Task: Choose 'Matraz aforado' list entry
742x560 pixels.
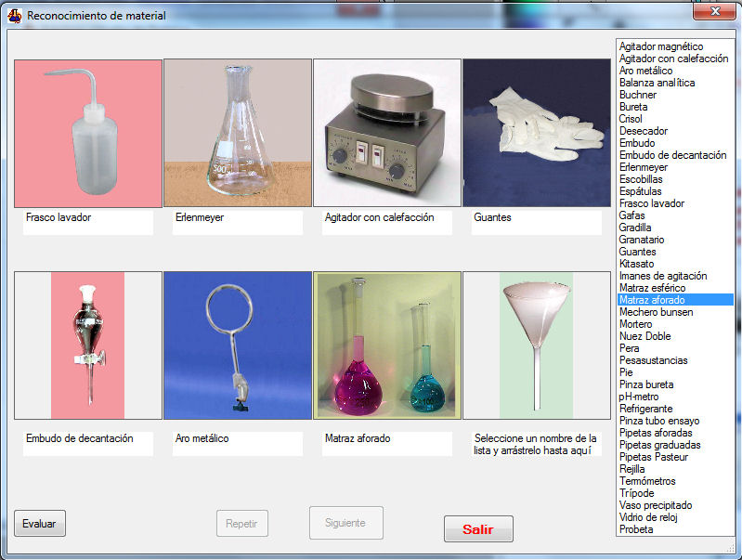Action: [653, 300]
